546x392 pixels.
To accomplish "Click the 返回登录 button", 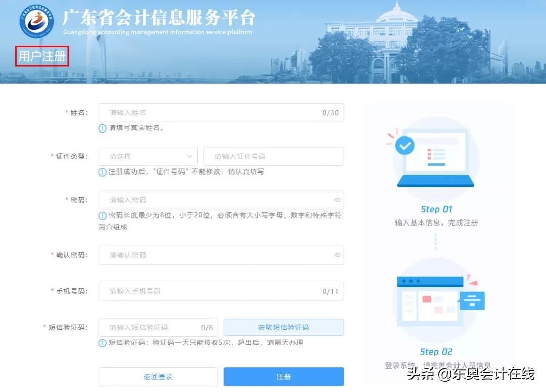I will 158,377.
